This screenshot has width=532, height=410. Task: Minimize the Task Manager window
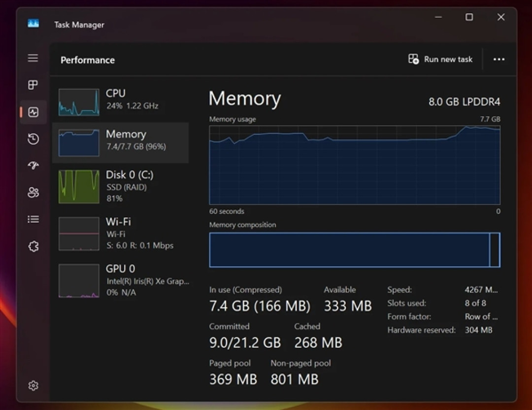click(438, 17)
